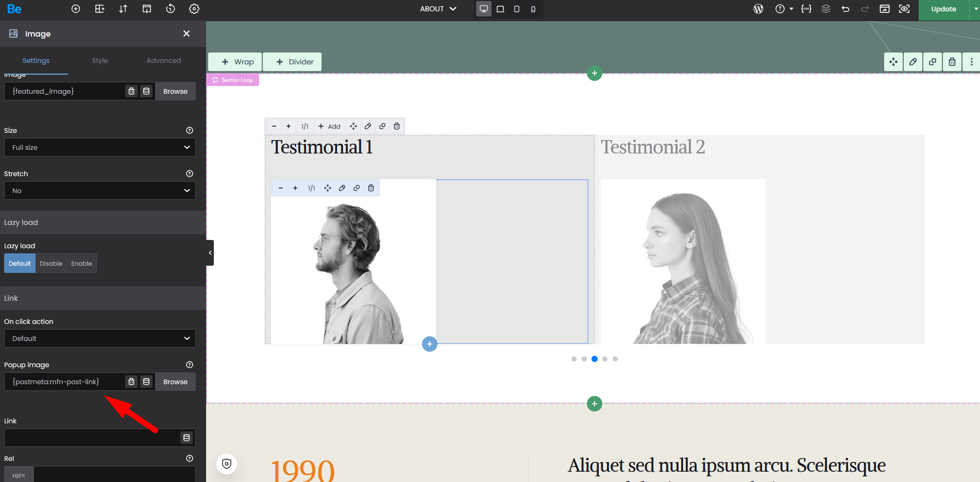
Task: Click the add element plus icon
Action: coord(76,9)
